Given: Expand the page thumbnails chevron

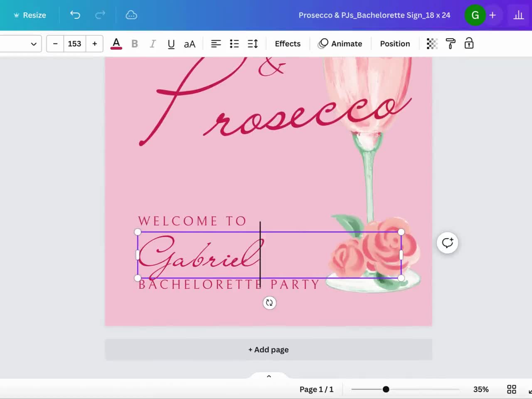Looking at the screenshot, I should pos(269,376).
